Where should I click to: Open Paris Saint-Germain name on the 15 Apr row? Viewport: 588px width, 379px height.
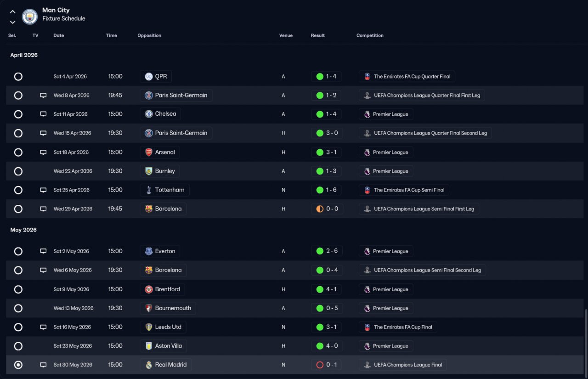tap(181, 133)
